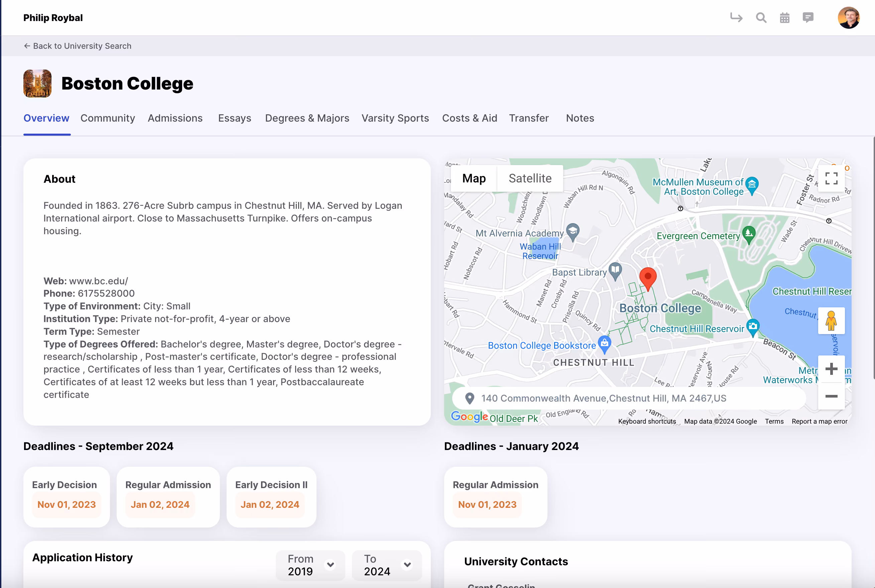Click the 140 Commonwealth Avenue address field
The width and height of the screenshot is (875, 588).
coord(629,398)
